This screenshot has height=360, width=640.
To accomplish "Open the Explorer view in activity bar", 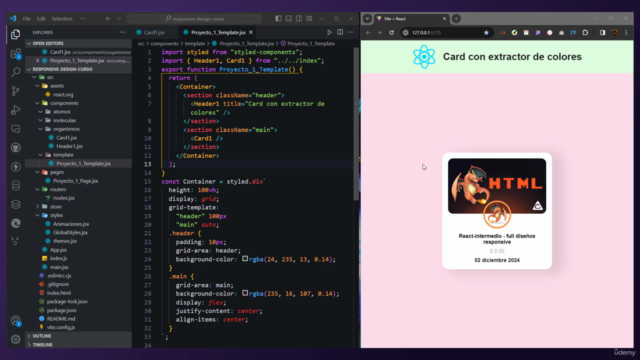I will (16, 34).
